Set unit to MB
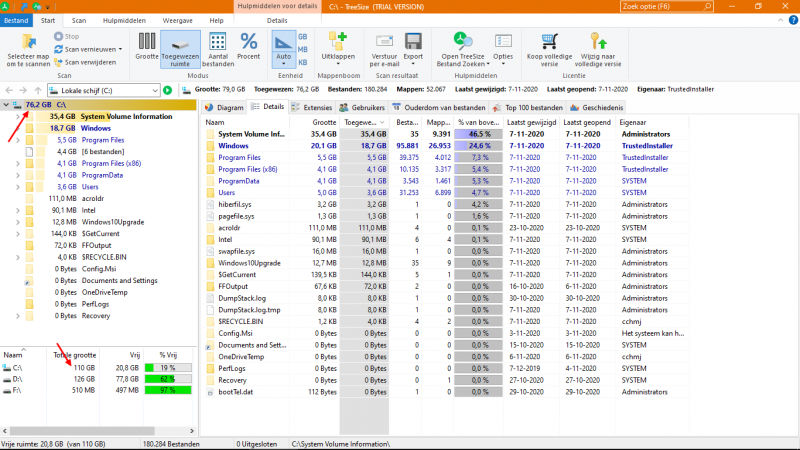This screenshot has height=450, width=800. (303, 49)
